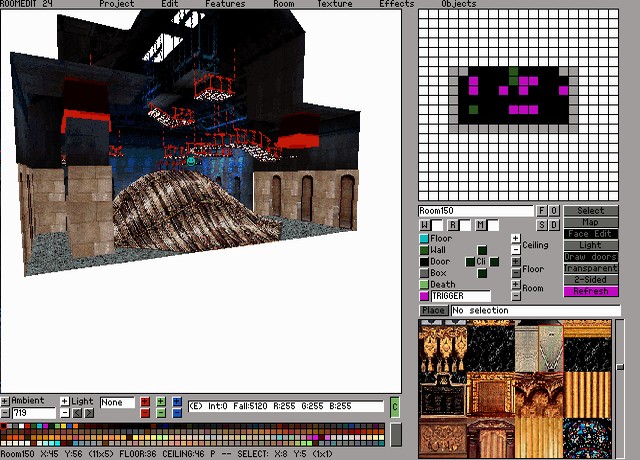
Task: Lower the Floor with minus button
Action: point(516,273)
